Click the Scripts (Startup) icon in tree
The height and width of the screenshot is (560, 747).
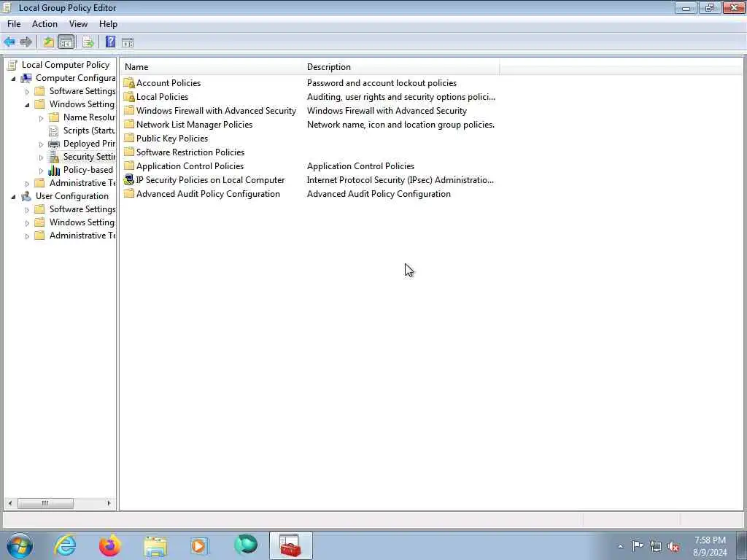[x=54, y=131]
